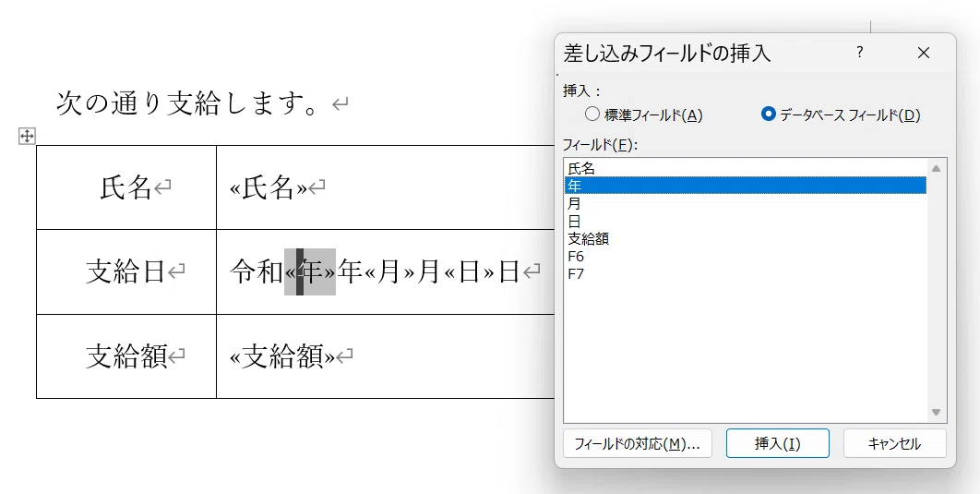
Task: Click the 支給日 label cell in the table
Action: 126,272
